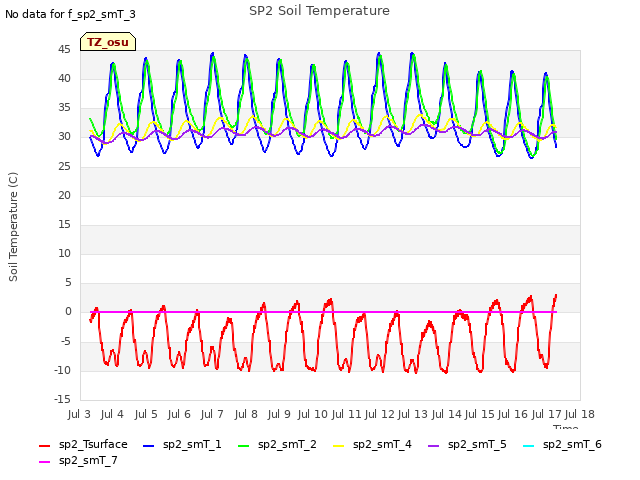Click the Jul 5 x-axis tick label
This screenshot has height=480, width=640.
[146, 414]
